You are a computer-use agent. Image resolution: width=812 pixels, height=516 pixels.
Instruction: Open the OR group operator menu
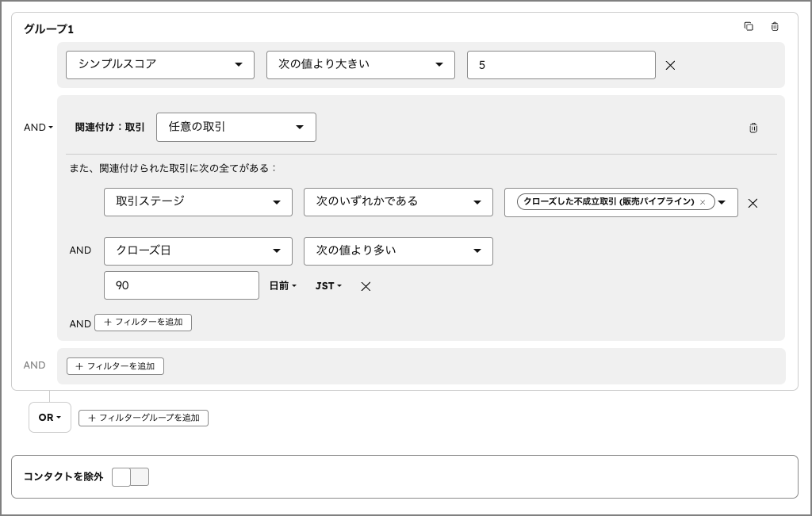click(x=49, y=417)
